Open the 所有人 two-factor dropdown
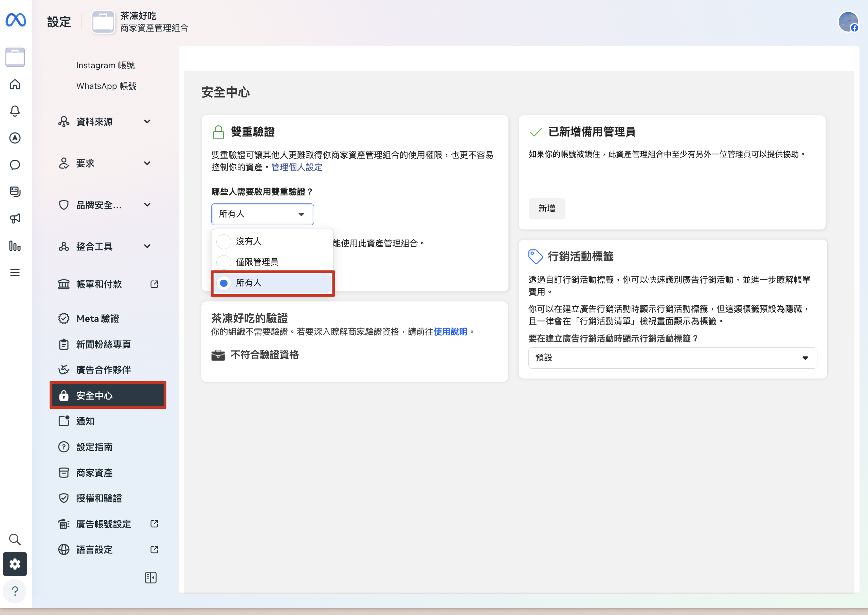Viewport: 868px width, 615px height. pyautogui.click(x=262, y=214)
